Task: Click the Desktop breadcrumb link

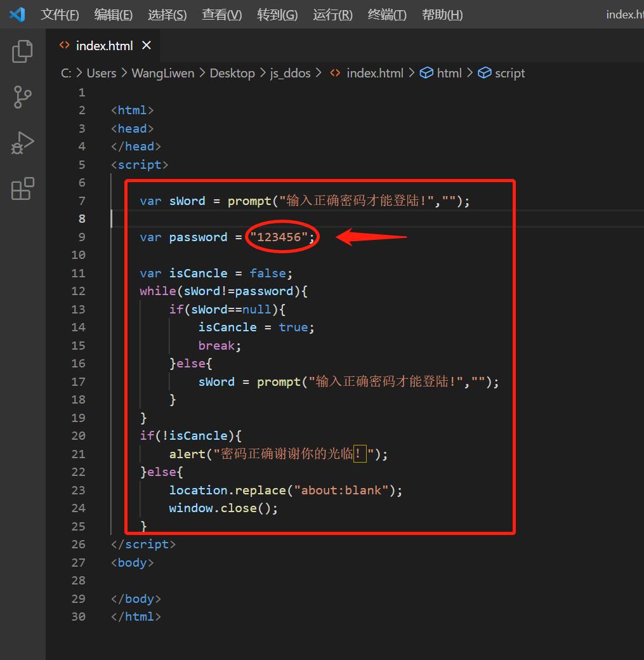Action: (232, 72)
